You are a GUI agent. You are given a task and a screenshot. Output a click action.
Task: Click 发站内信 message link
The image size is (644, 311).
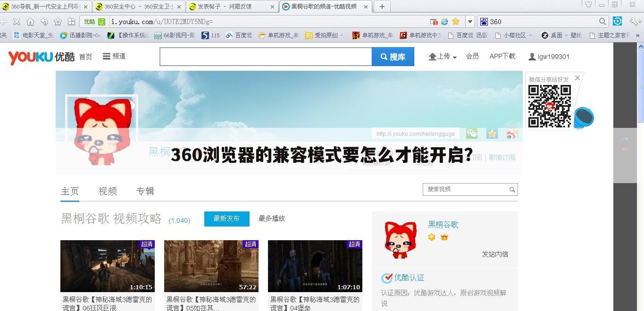[495, 254]
